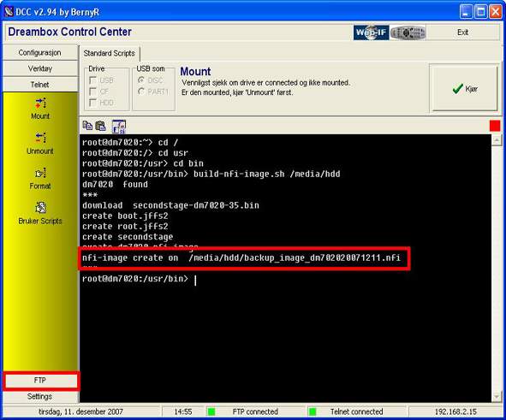Click the green FTP connected indicator
The height and width of the screenshot is (420, 506).
[x=211, y=411]
